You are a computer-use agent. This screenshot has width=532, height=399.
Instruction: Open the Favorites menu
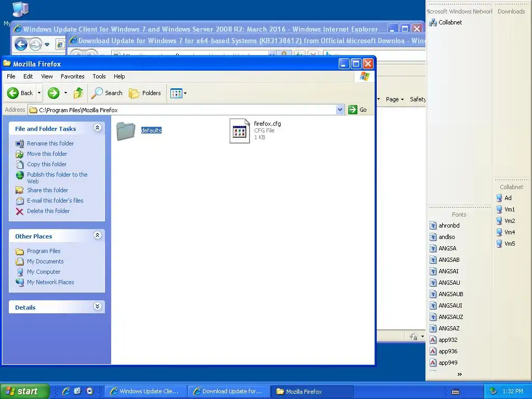point(72,76)
